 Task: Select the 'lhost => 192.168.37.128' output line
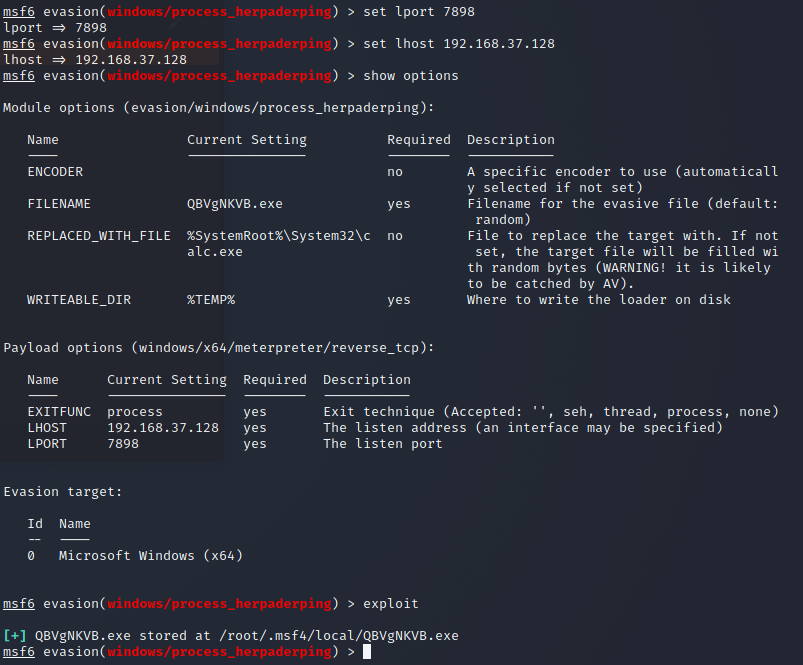coord(95,59)
